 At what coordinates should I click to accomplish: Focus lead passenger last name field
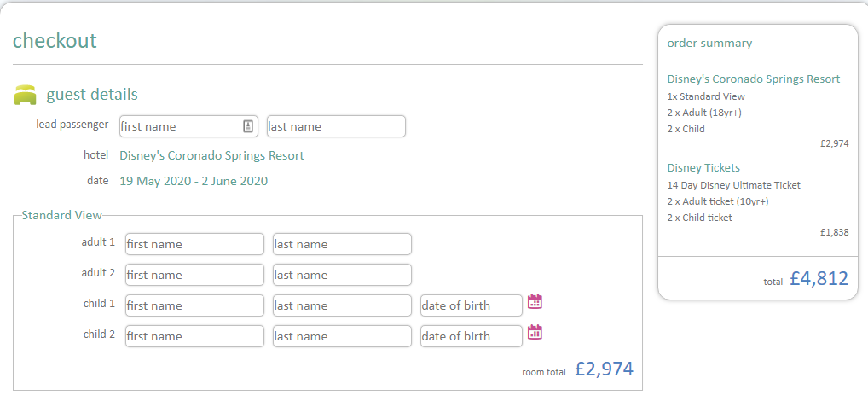(x=336, y=126)
